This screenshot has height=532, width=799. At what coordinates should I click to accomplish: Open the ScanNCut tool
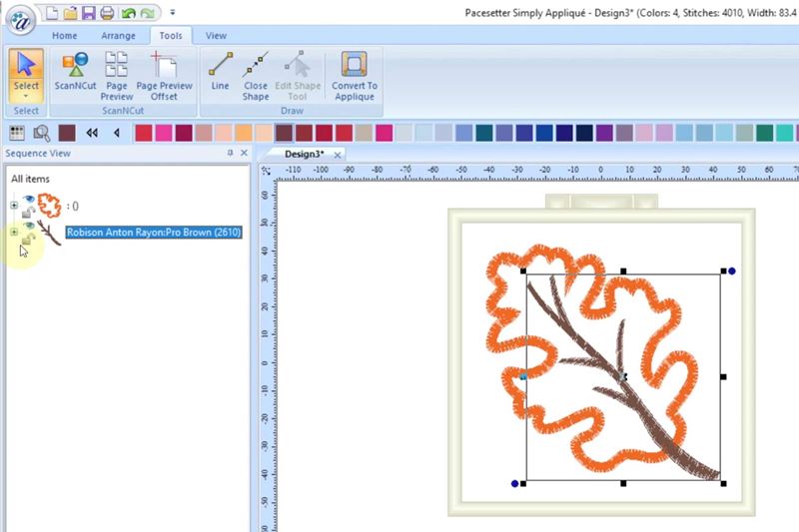click(x=74, y=75)
